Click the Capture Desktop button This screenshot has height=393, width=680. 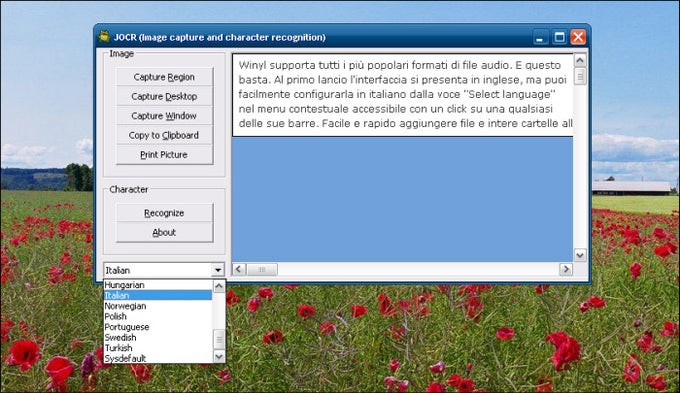point(164,96)
